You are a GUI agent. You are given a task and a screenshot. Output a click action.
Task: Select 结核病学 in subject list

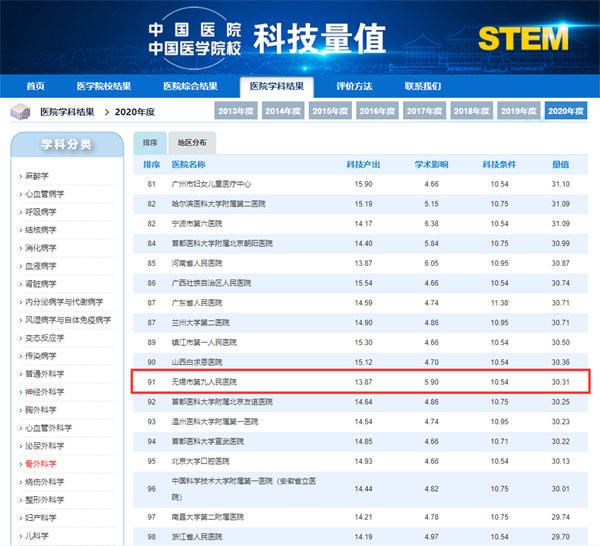[41, 230]
